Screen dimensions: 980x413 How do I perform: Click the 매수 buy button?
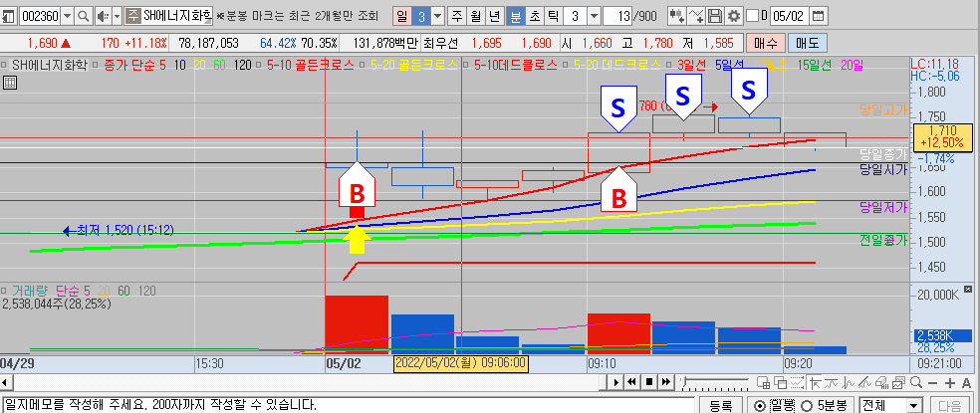coord(765,43)
